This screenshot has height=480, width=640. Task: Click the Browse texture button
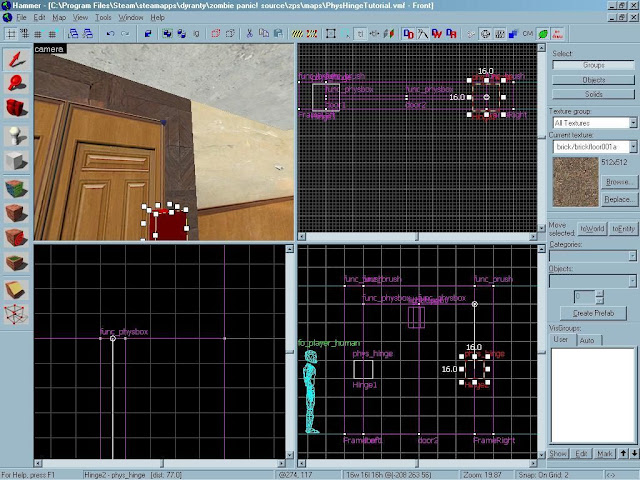click(618, 182)
